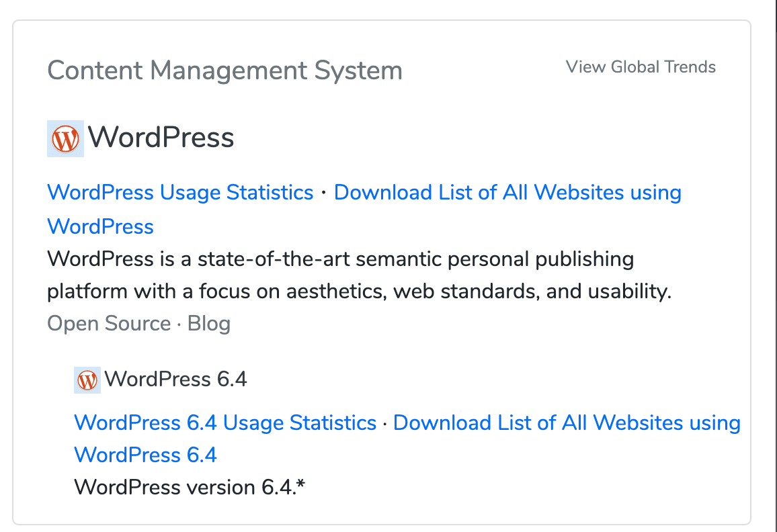Click the Content Management System heading

pyautogui.click(x=224, y=71)
